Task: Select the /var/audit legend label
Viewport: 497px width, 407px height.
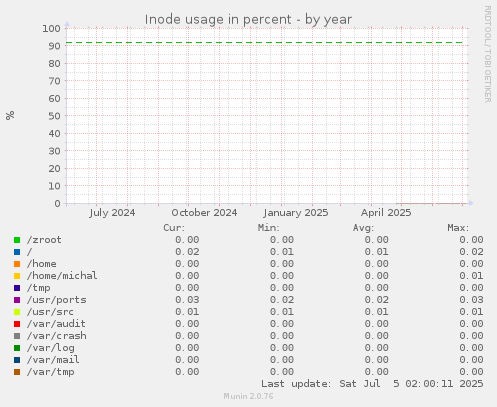Action: 56,324
